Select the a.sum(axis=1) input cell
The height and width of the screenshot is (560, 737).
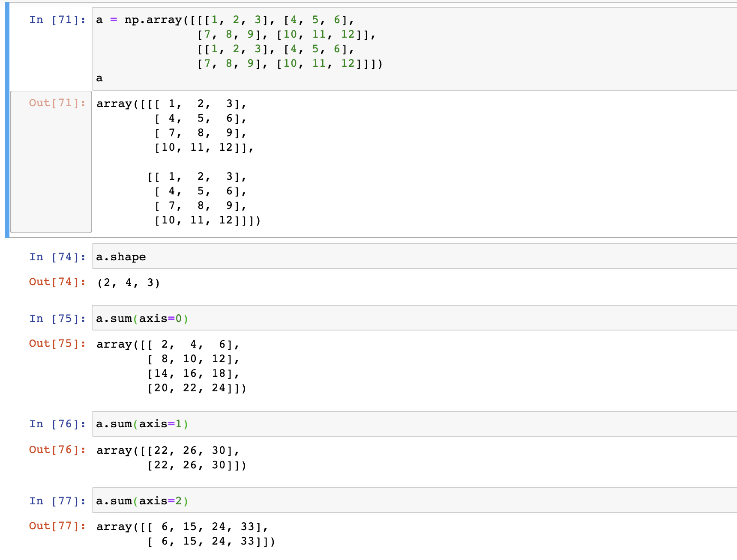[414, 424]
